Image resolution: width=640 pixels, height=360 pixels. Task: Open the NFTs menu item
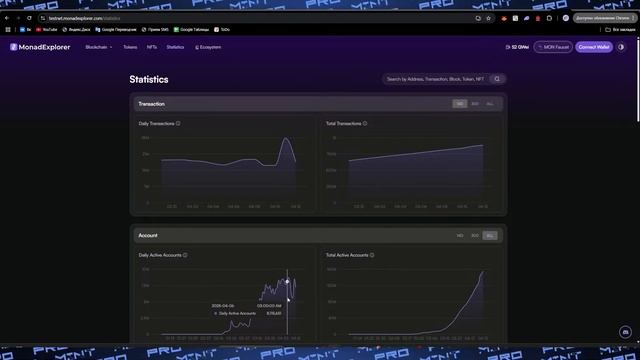152,47
